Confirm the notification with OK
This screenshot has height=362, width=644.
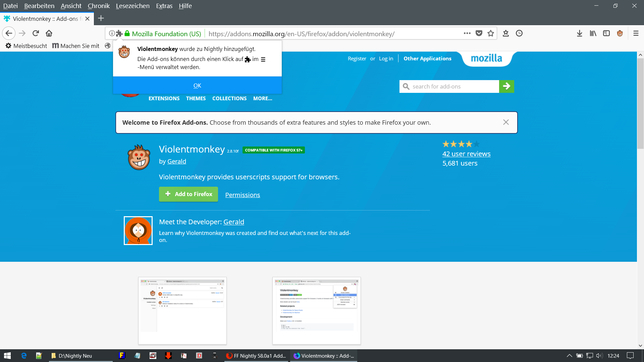[197, 85]
